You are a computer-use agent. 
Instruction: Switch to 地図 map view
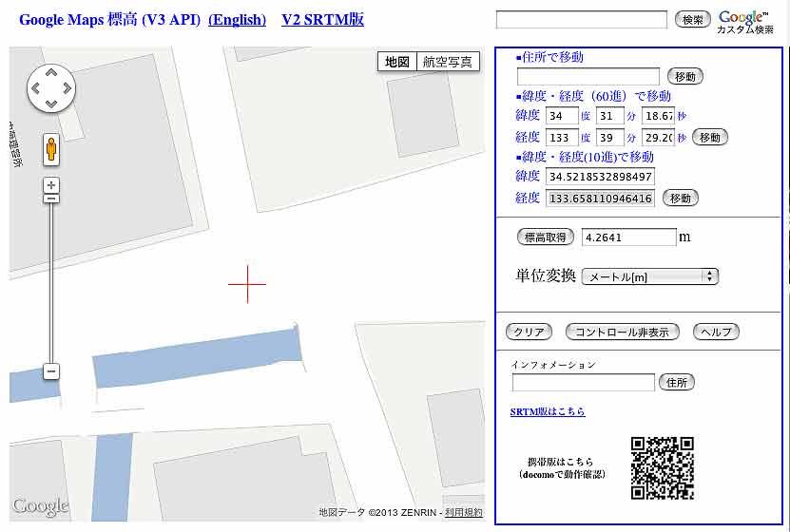tap(397, 62)
